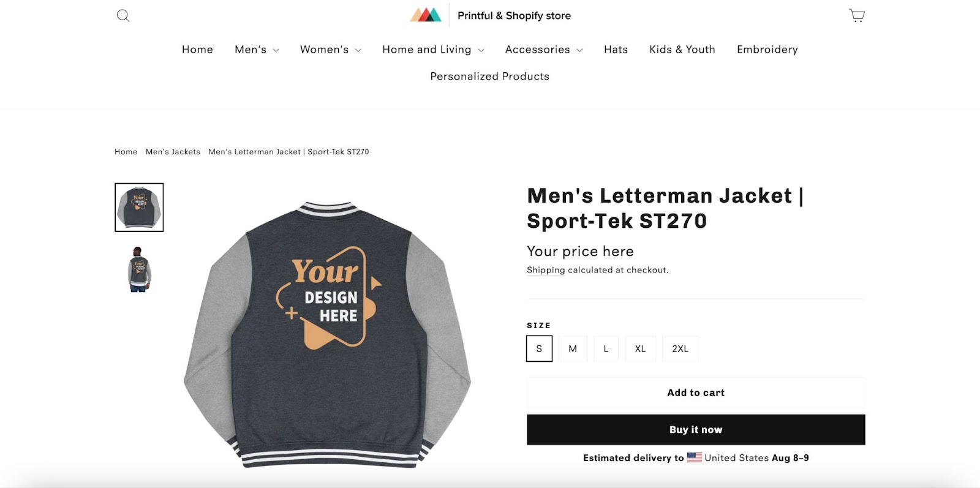980x488 pixels.
Task: Choose size M option
Action: point(573,348)
